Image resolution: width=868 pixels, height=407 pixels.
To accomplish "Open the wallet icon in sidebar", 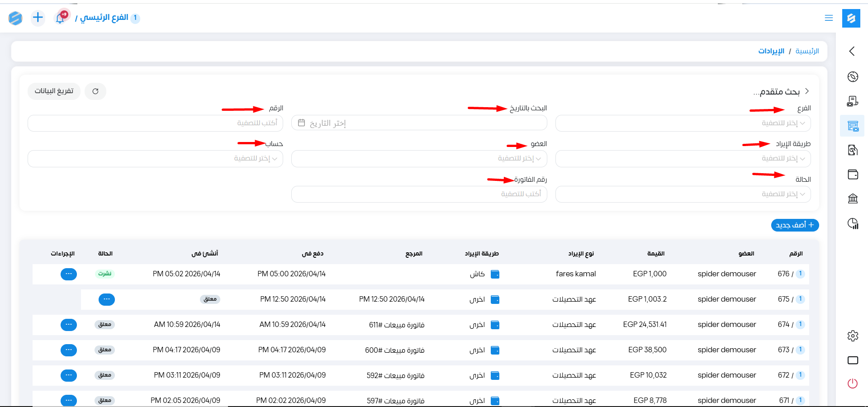I will 853,175.
